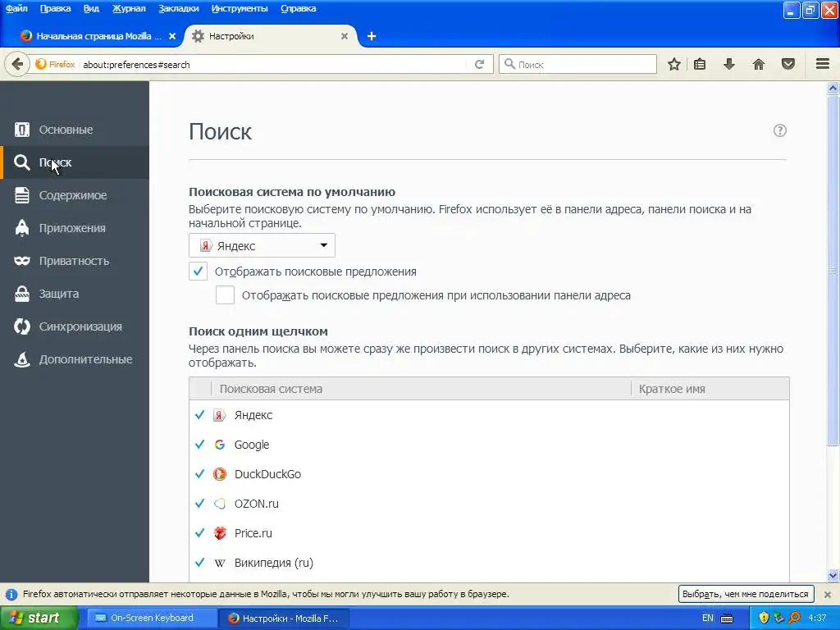This screenshot has width=840, height=630.
Task: Open the hamburger menu icon
Action: click(x=823, y=64)
